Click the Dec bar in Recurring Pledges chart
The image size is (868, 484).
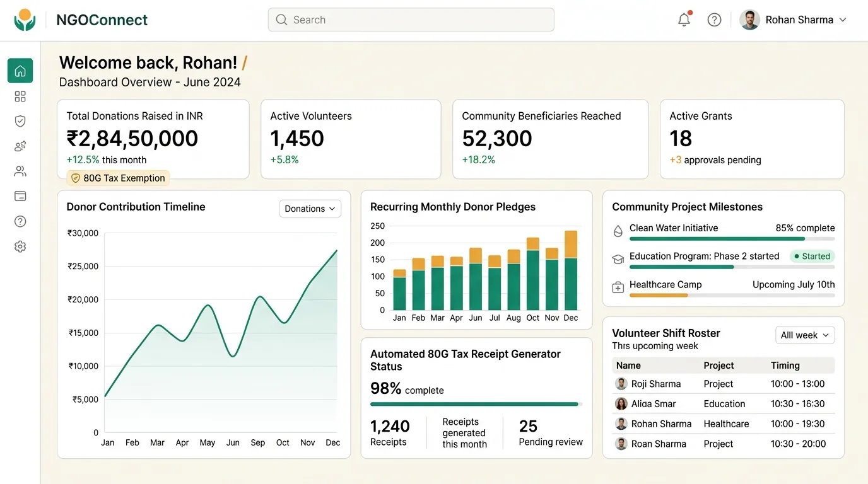click(571, 270)
